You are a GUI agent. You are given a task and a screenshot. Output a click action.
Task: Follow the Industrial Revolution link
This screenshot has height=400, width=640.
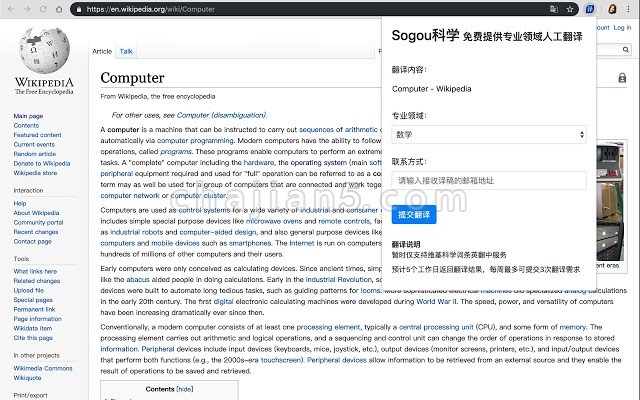click(339, 280)
